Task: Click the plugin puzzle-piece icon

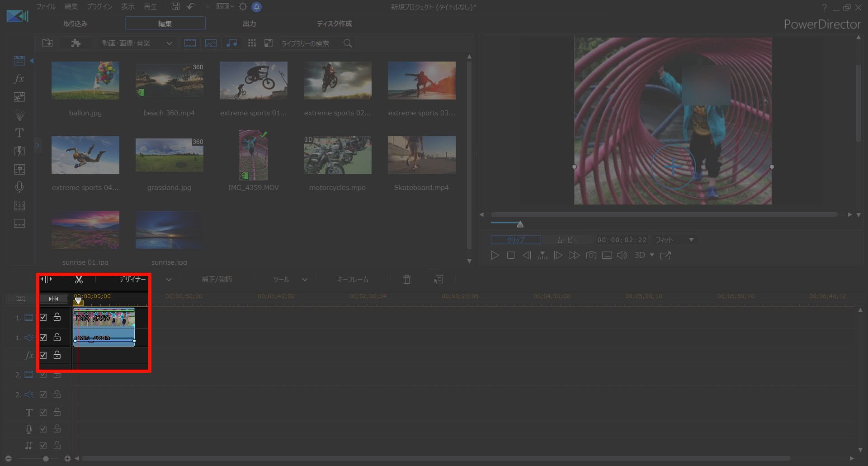Action: tap(75, 43)
